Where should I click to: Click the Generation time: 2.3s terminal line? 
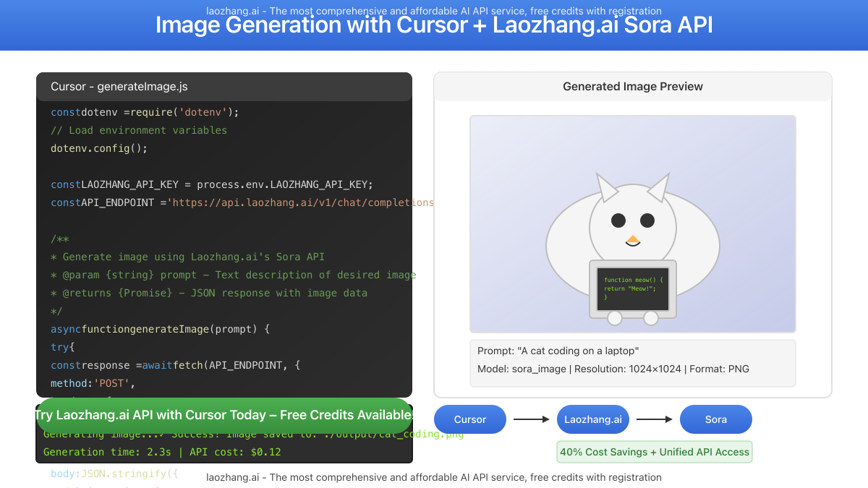[162, 452]
